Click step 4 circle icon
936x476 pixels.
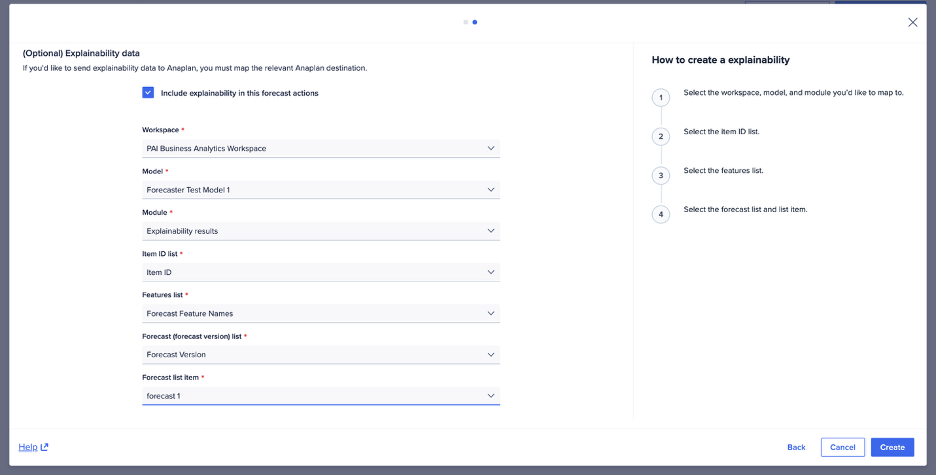660,214
